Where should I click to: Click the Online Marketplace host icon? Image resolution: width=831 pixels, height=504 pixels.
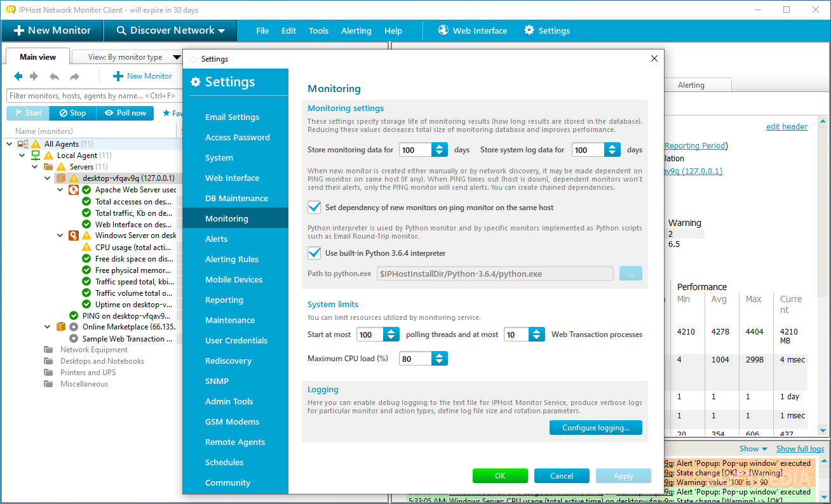(x=61, y=327)
